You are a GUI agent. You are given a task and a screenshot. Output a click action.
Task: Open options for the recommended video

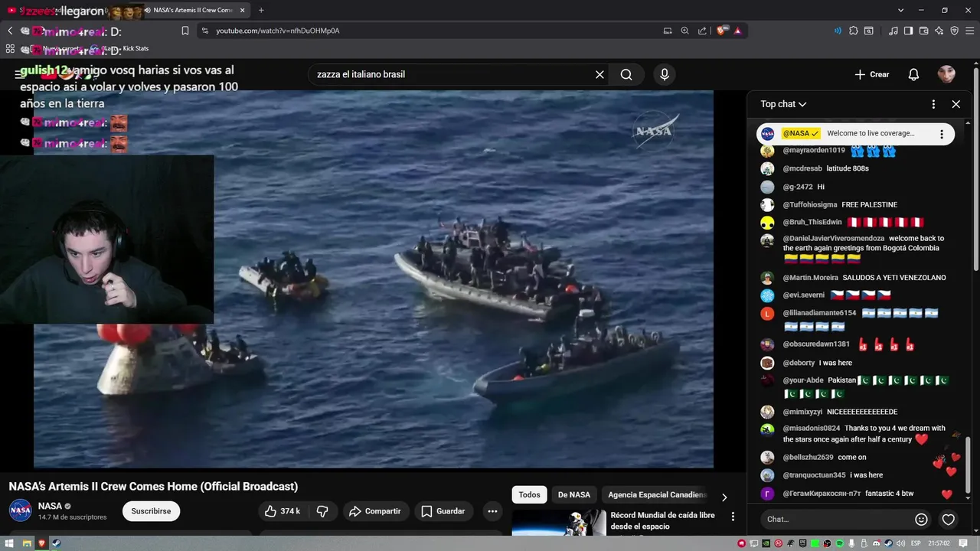733,517
